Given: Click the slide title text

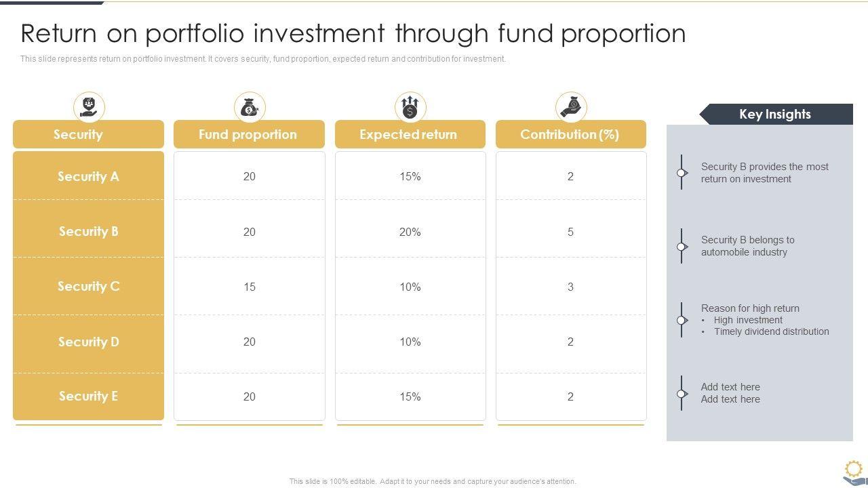Looking at the screenshot, I should click(353, 33).
